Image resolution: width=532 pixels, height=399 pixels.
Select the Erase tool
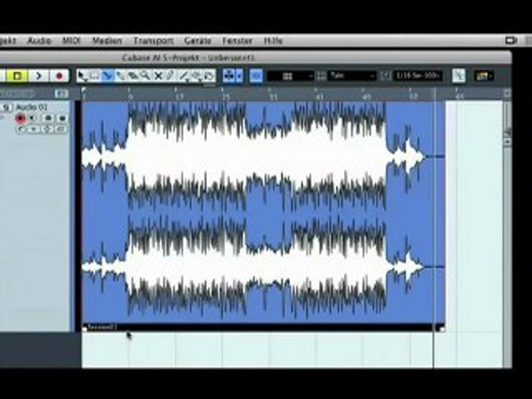pos(133,76)
